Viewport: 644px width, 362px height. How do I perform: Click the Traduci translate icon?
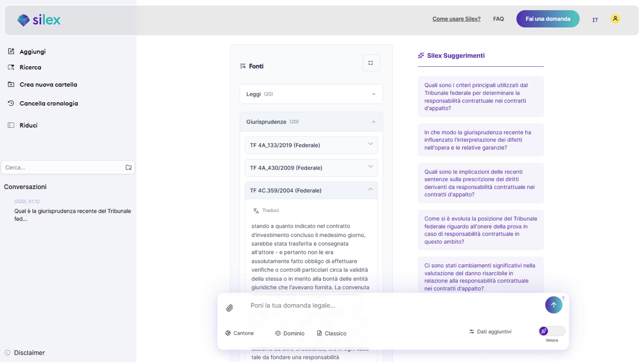256,210
